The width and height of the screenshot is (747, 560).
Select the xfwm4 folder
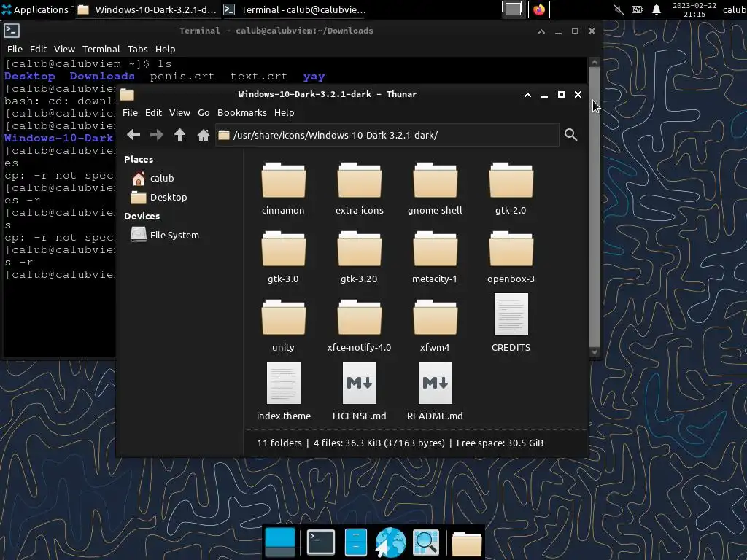435,326
